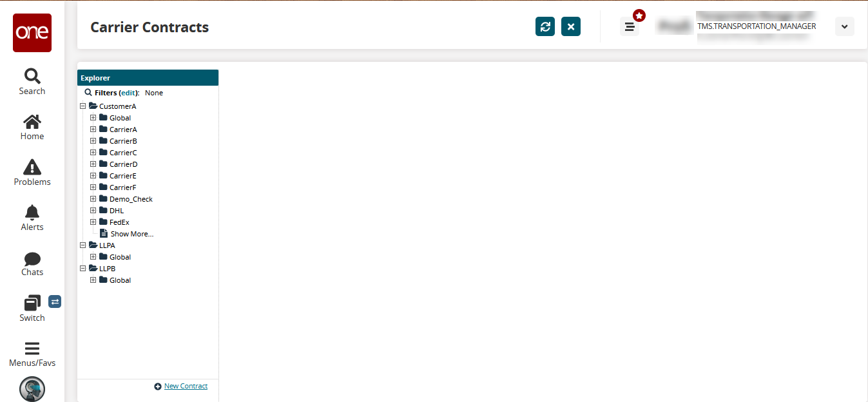The image size is (868, 402).
Task: Open the user role dropdown arrow
Action: click(845, 26)
